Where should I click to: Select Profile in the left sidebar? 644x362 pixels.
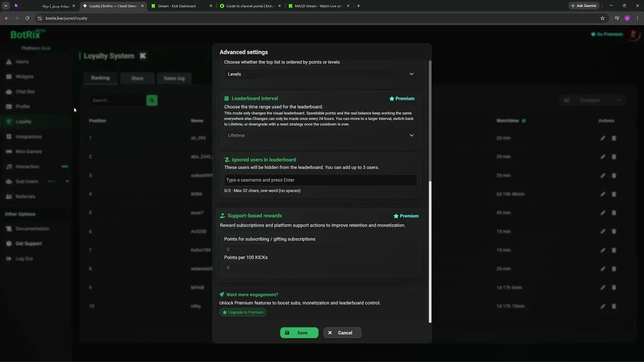[x=23, y=107]
